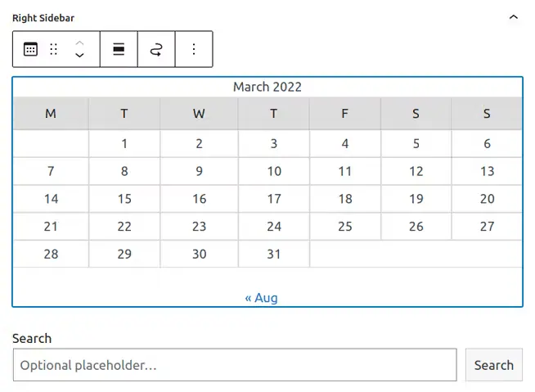The height and width of the screenshot is (392, 535).
Task: Click the drag handle in block toolbar
Action: point(53,49)
